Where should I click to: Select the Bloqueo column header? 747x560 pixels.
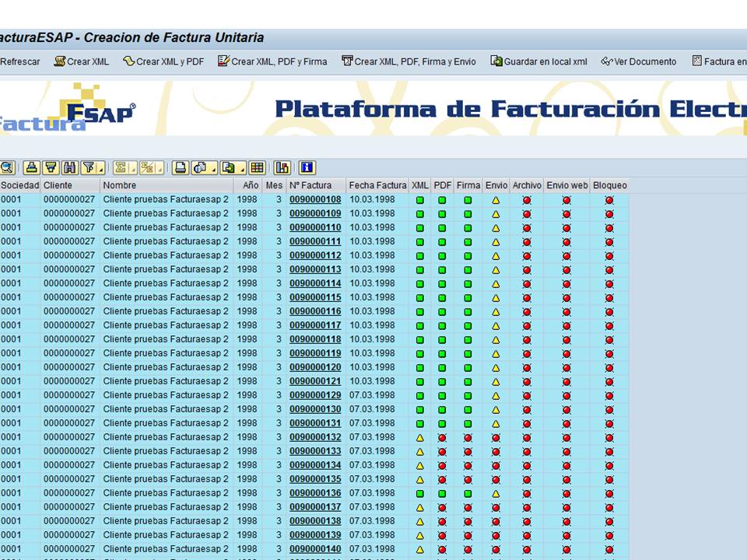tap(610, 185)
